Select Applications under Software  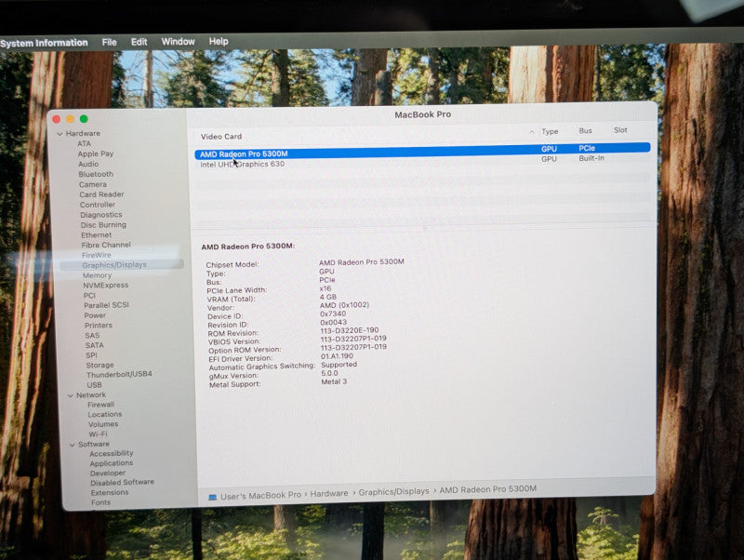(112, 463)
